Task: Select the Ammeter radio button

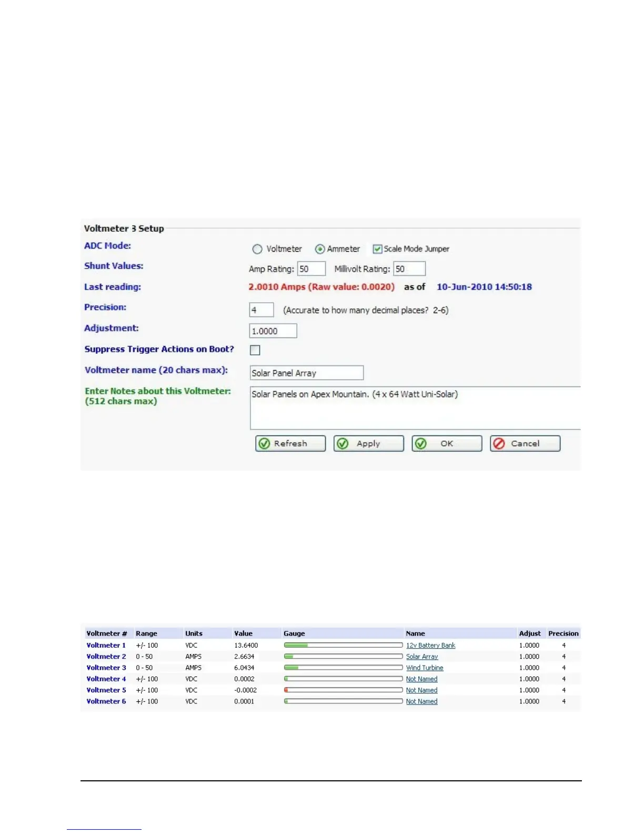Action: click(320, 249)
